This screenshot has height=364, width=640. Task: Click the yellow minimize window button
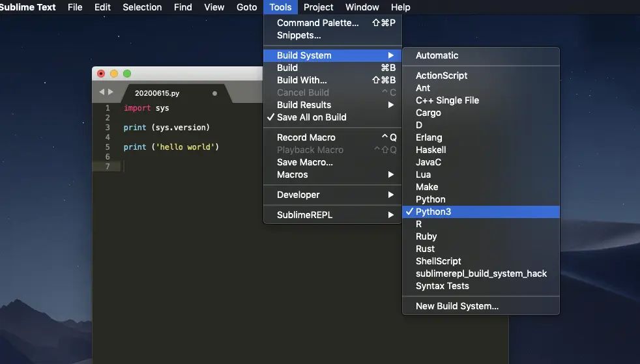pyautogui.click(x=114, y=74)
